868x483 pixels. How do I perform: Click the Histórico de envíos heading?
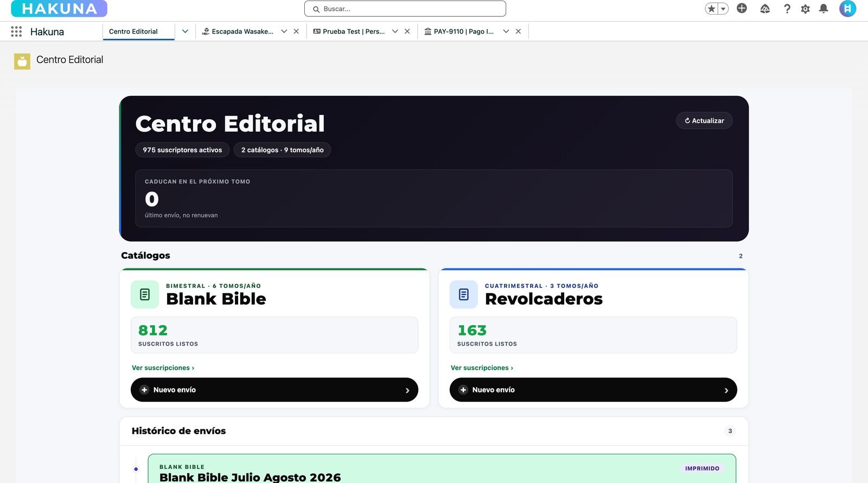(x=178, y=431)
